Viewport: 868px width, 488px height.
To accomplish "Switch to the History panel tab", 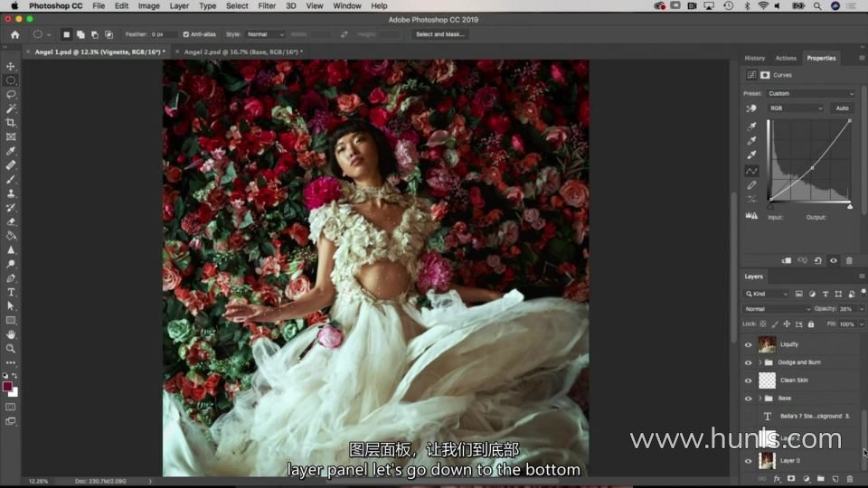I will (754, 58).
